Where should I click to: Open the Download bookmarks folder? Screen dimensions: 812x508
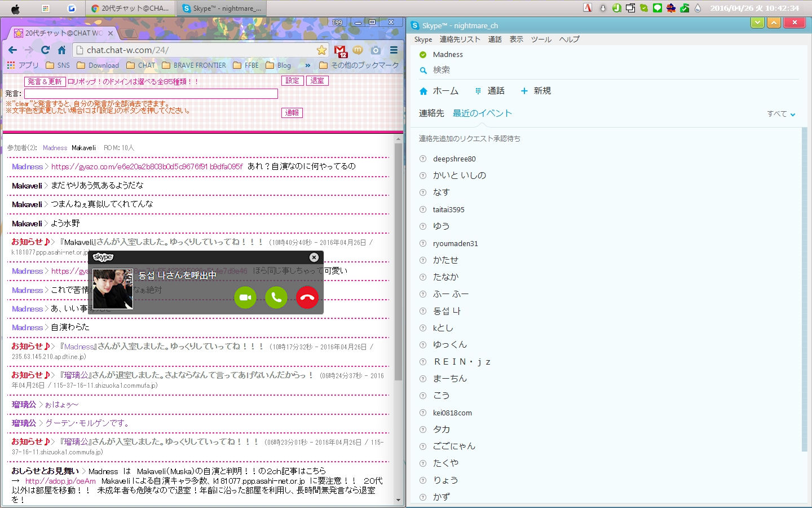pos(98,65)
